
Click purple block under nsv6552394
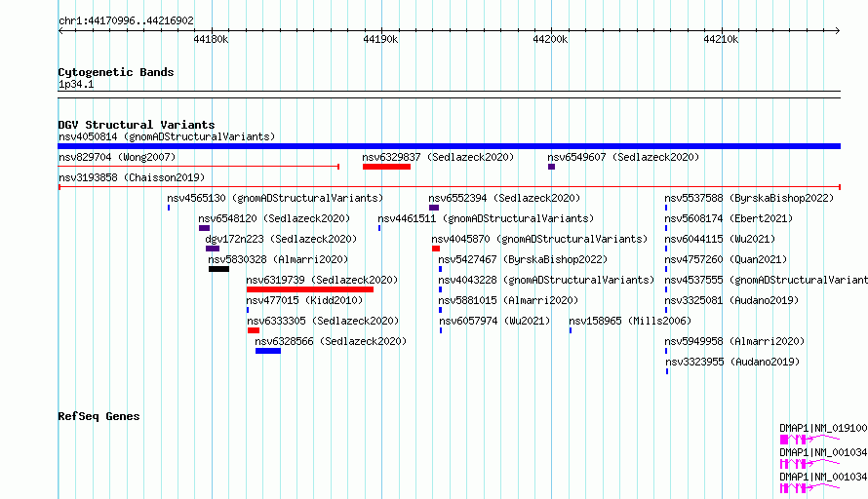(x=434, y=208)
